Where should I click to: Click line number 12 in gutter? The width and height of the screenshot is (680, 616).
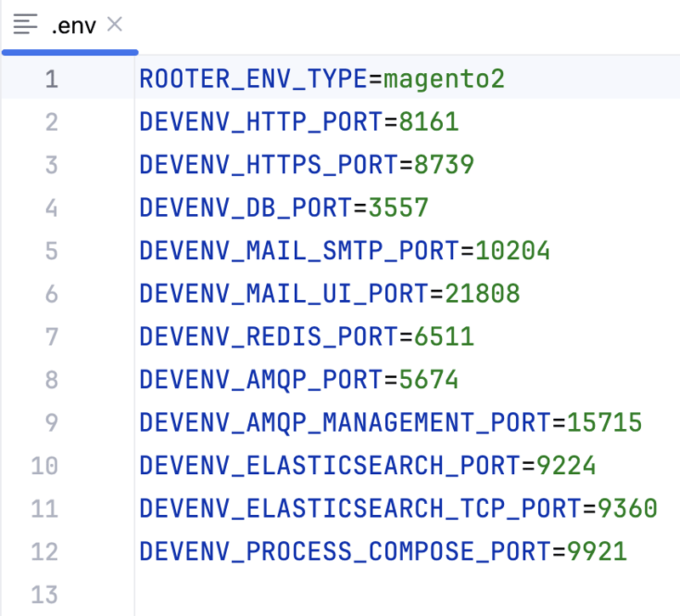44,551
